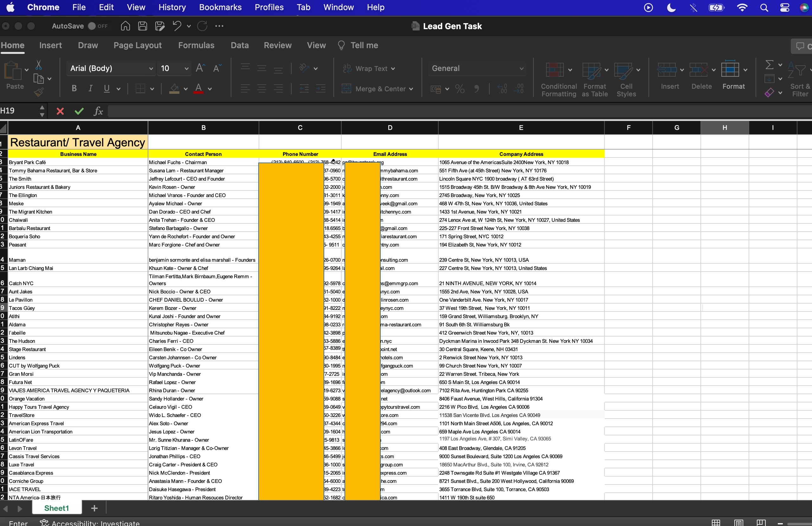Click the Borders icon

click(x=140, y=89)
